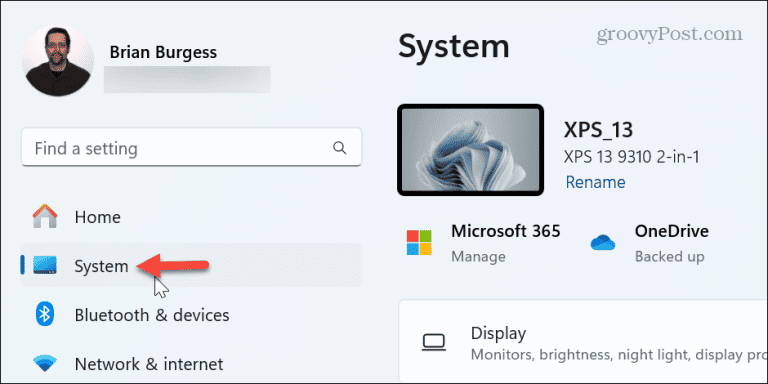This screenshot has width=768, height=384.
Task: Click Manage under Microsoft 365
Action: click(x=478, y=256)
